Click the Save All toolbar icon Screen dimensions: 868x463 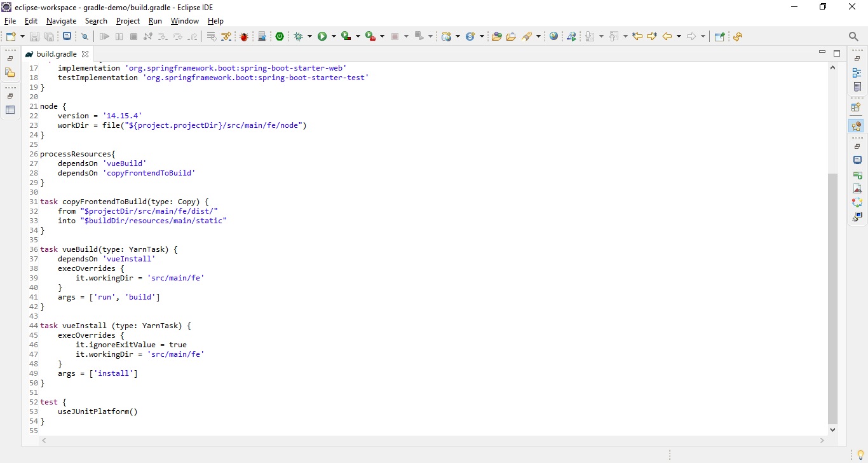(x=49, y=36)
